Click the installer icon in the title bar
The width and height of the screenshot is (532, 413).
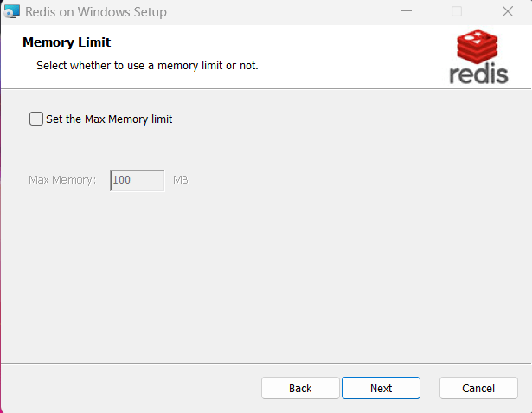coord(12,11)
